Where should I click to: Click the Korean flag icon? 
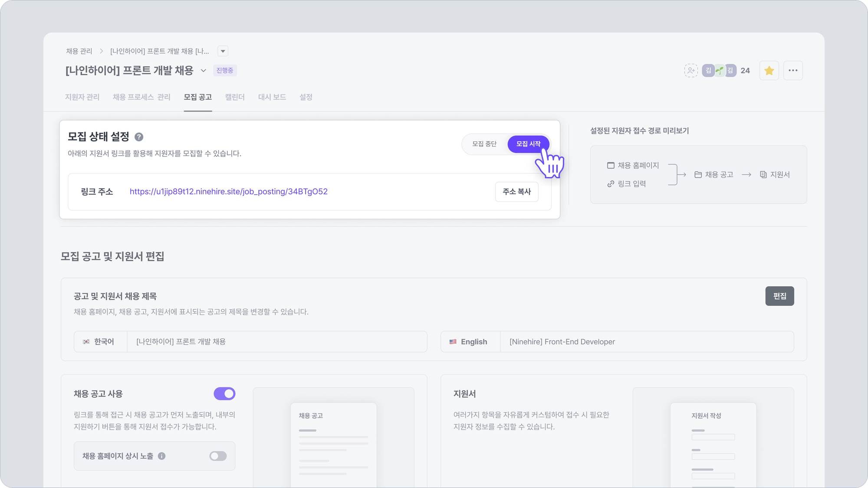[x=86, y=342]
